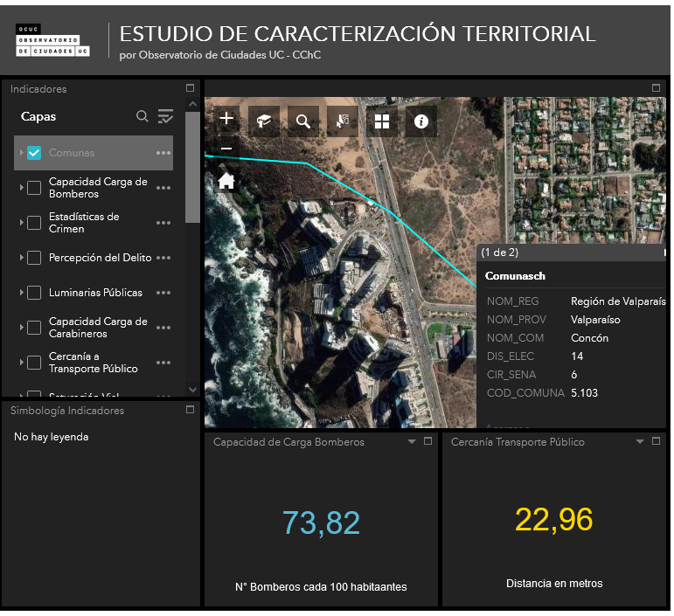Click the DIS_ELEC value 14
This screenshot has width=674, height=616.
577,356
